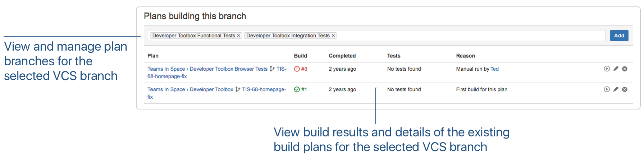Focus the plan selection input field
This screenshot has width=644, height=159.
pyautogui.click(x=471, y=36)
